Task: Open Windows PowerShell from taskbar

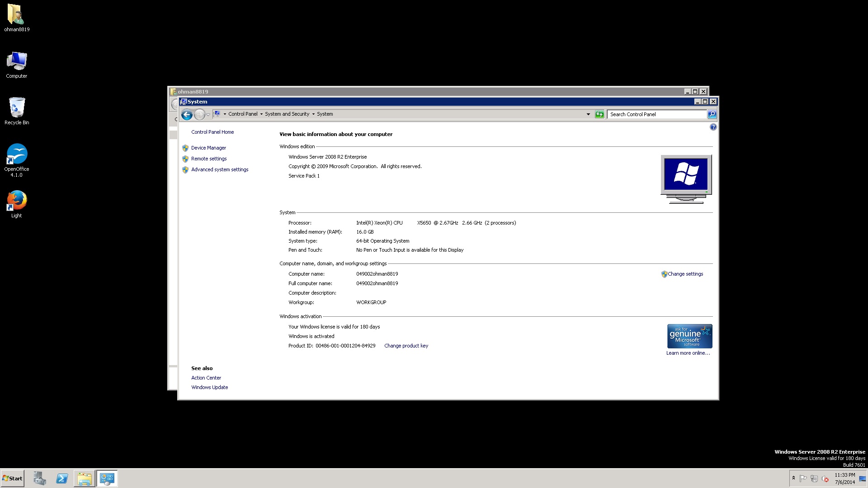Action: (62, 479)
